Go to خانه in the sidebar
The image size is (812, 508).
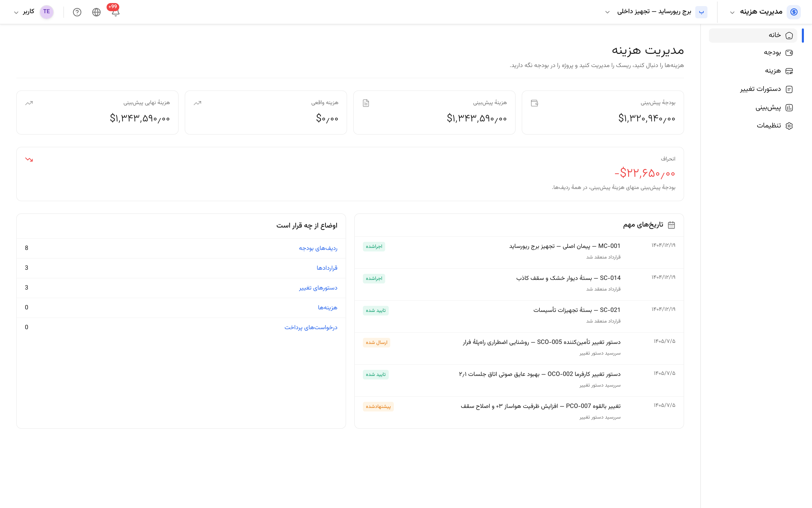coord(753,35)
